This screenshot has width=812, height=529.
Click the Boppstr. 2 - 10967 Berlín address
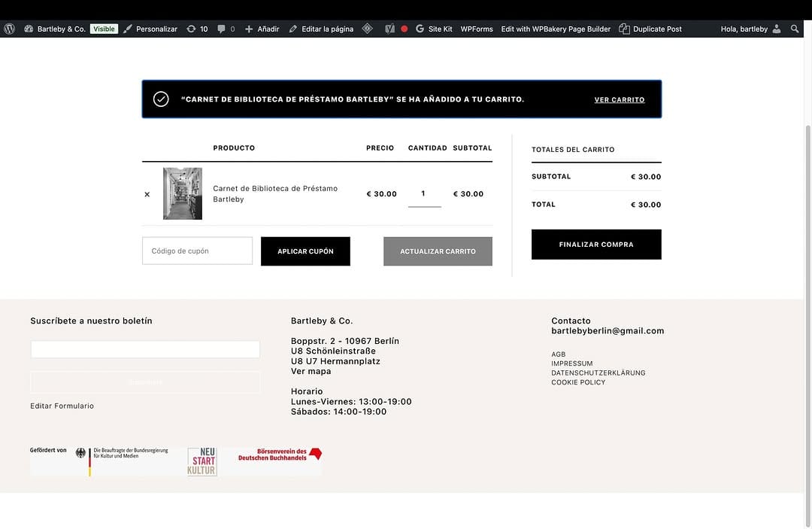tap(345, 341)
